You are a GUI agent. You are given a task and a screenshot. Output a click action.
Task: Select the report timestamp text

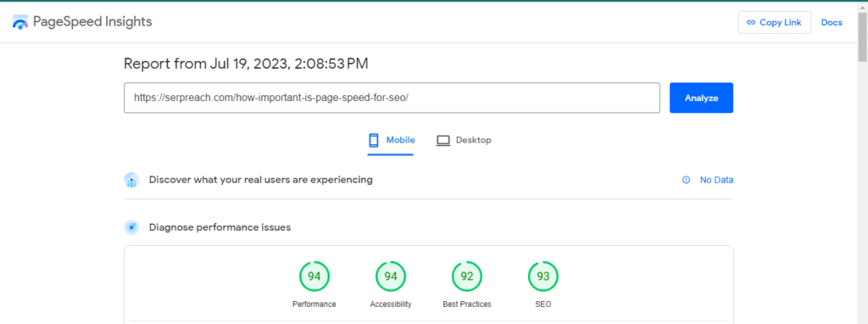pyautogui.click(x=246, y=64)
